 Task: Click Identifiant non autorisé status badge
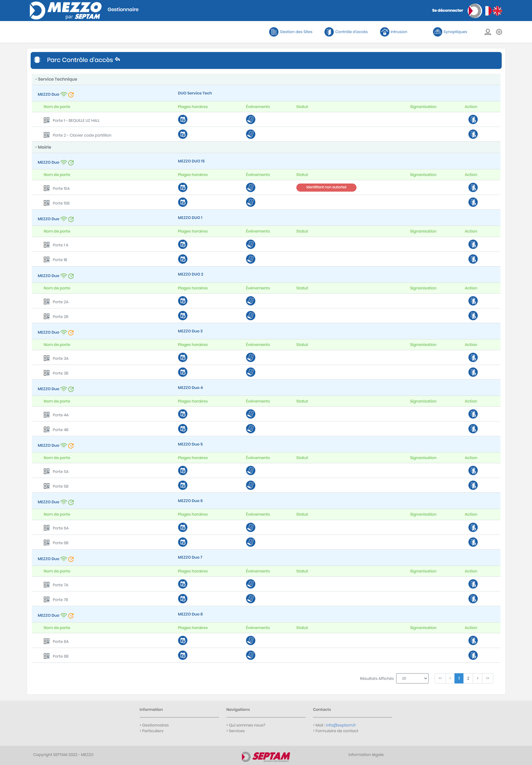tap(326, 188)
